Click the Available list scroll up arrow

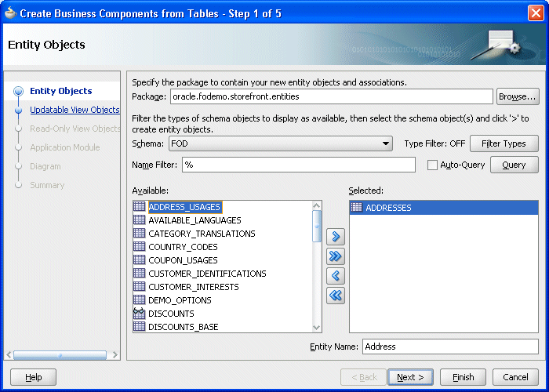point(317,205)
